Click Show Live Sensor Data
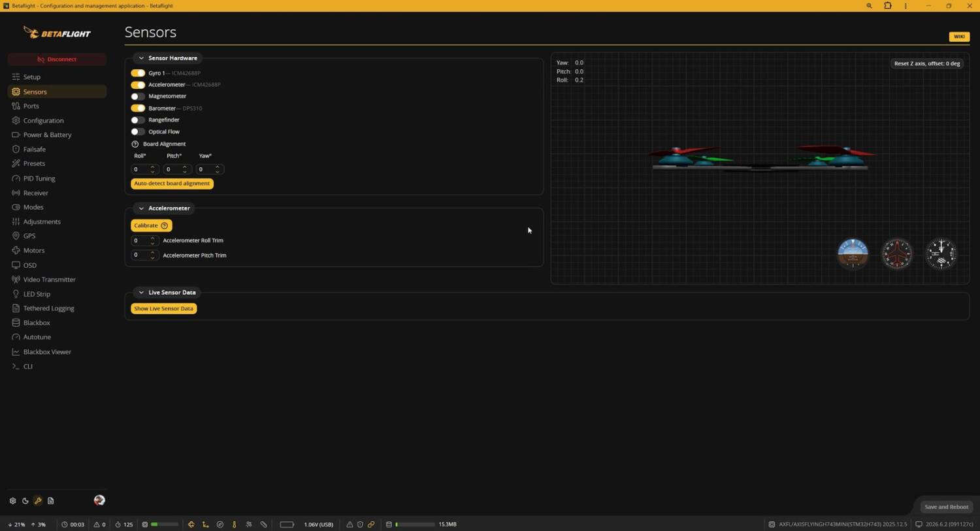 [163, 308]
